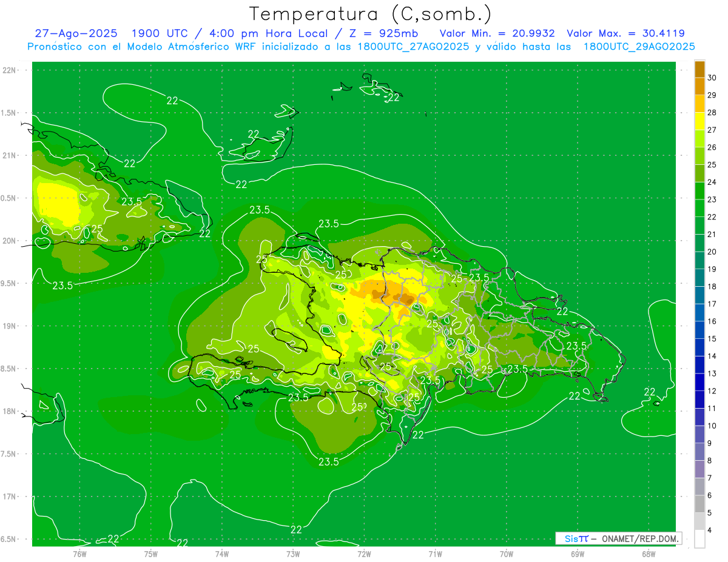
Task: Click the "73W" longitude axis label
Action: 293,554
